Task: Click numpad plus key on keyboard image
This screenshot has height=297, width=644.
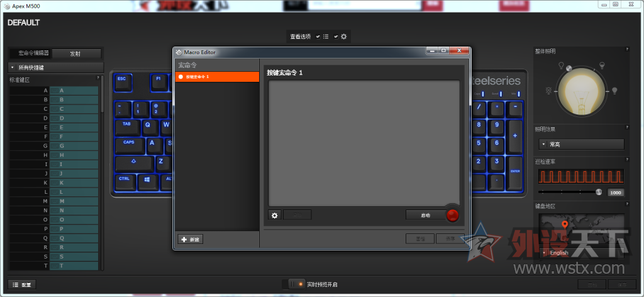Action: click(x=515, y=137)
